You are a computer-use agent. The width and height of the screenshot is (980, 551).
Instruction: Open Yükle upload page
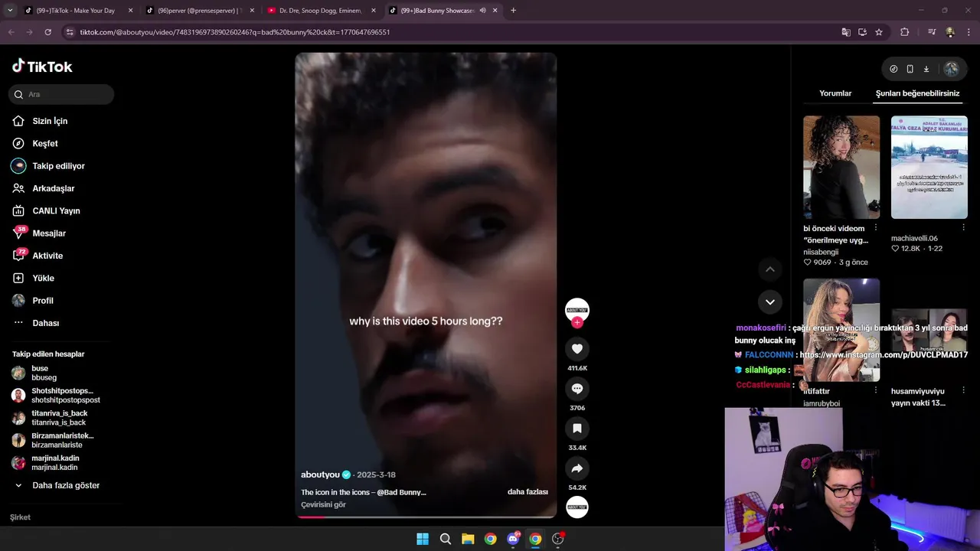tap(43, 278)
